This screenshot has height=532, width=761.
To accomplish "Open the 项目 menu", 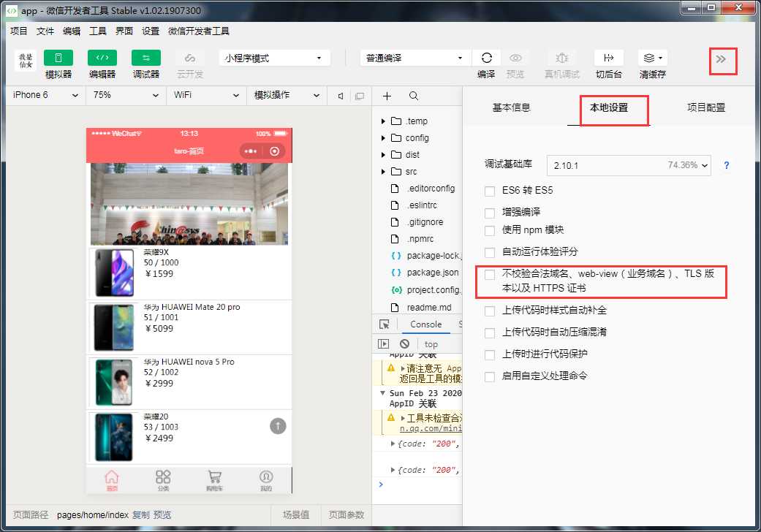I will point(19,31).
